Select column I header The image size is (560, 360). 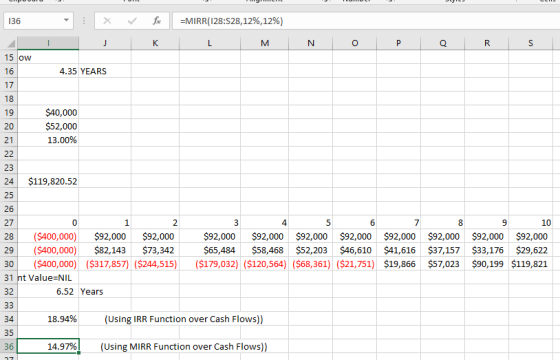pos(48,43)
